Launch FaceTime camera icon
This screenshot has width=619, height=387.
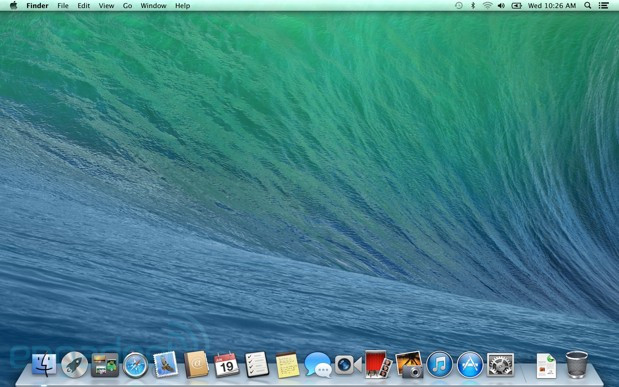pos(348,365)
